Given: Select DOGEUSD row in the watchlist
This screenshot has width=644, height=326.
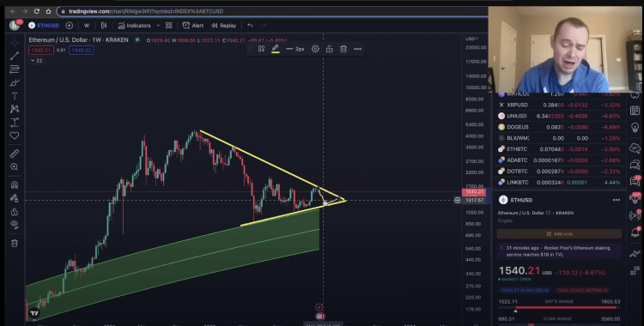Looking at the screenshot, I should click(x=559, y=127).
